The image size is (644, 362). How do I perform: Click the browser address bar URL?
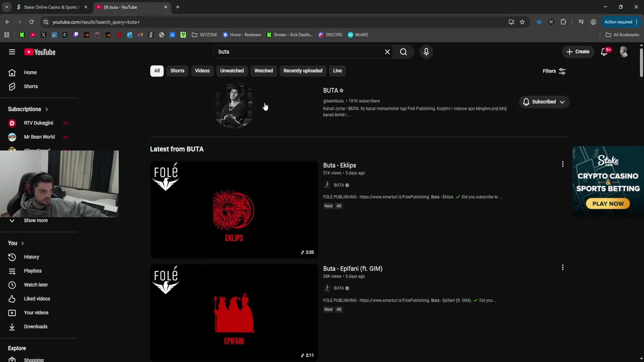pyautogui.click(x=96, y=22)
